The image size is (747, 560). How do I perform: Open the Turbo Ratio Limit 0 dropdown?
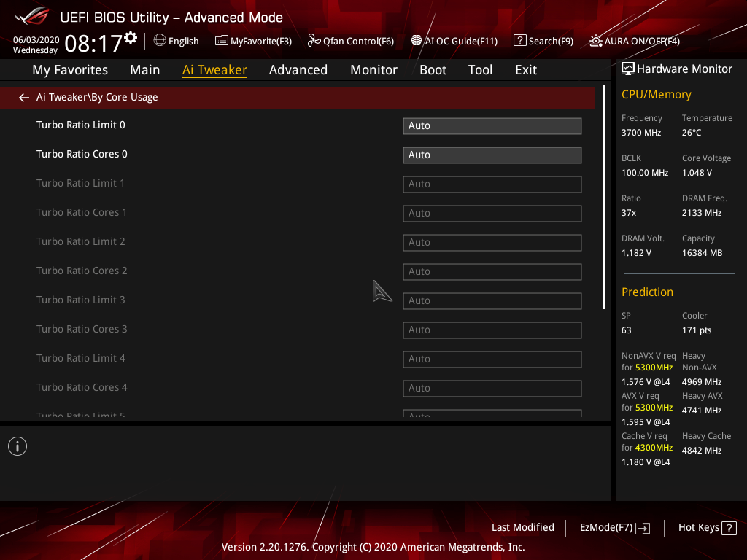point(492,125)
